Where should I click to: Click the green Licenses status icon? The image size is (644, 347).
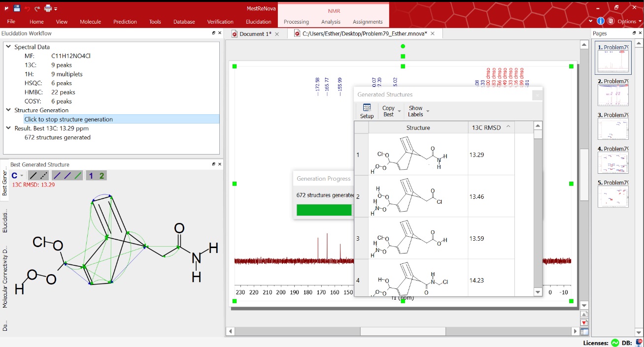tap(615, 343)
